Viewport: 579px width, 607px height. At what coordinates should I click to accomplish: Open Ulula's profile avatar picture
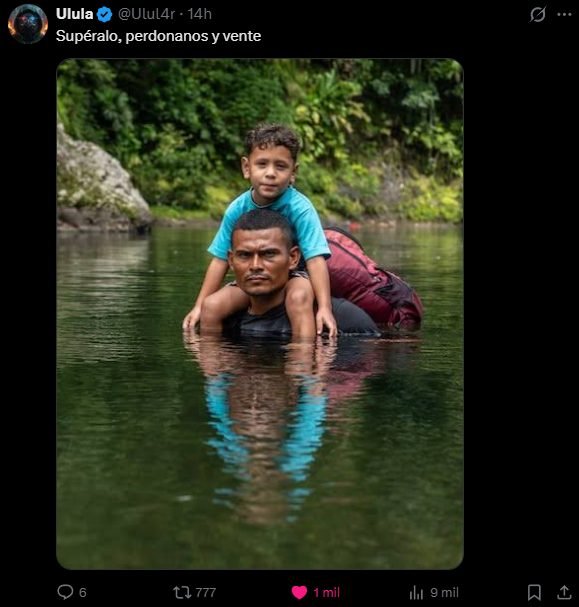click(28, 24)
